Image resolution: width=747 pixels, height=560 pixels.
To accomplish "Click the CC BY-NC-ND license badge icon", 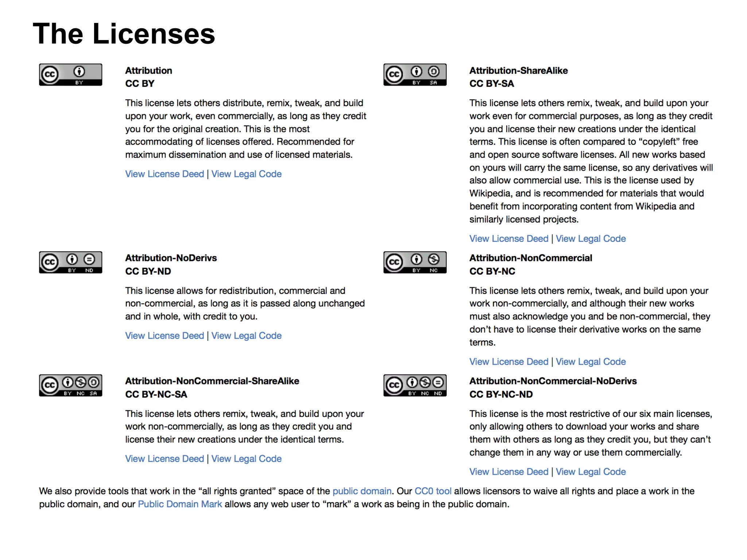I will pyautogui.click(x=415, y=385).
